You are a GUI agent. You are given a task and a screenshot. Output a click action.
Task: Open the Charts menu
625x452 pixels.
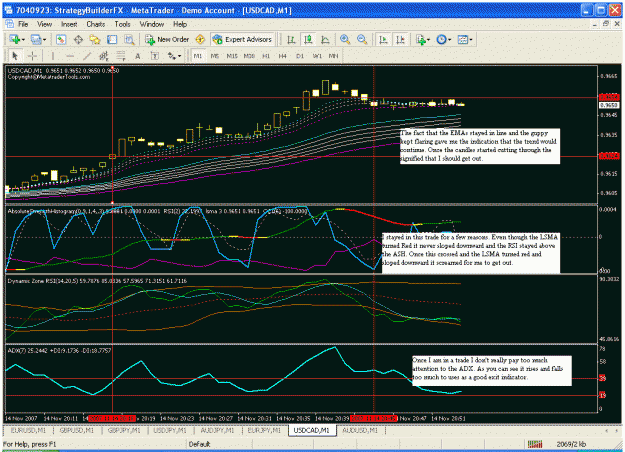[x=96, y=24]
